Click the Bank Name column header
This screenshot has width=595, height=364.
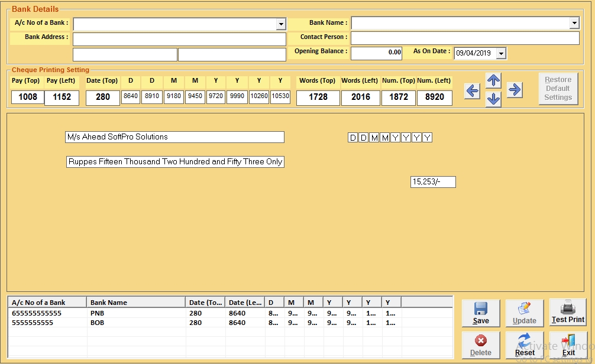tap(135, 303)
